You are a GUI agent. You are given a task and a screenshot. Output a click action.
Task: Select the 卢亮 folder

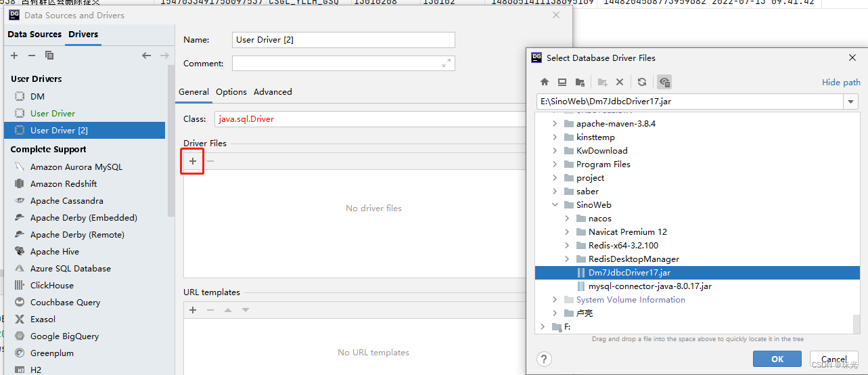(x=584, y=313)
